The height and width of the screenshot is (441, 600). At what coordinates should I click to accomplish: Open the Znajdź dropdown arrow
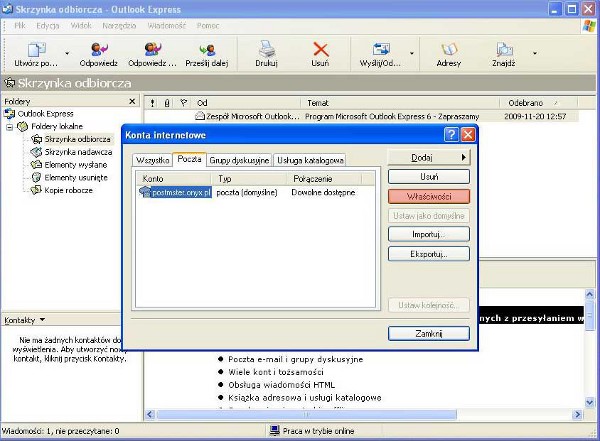[535, 53]
